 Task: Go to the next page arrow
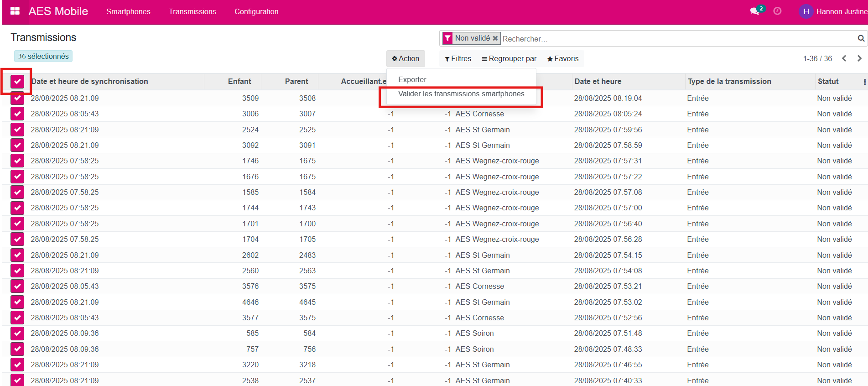(859, 58)
